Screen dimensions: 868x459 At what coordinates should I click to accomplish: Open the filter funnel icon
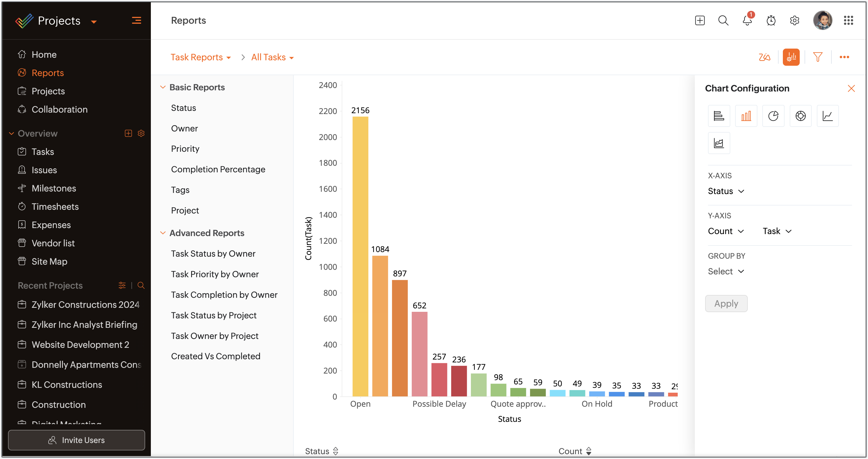click(817, 57)
